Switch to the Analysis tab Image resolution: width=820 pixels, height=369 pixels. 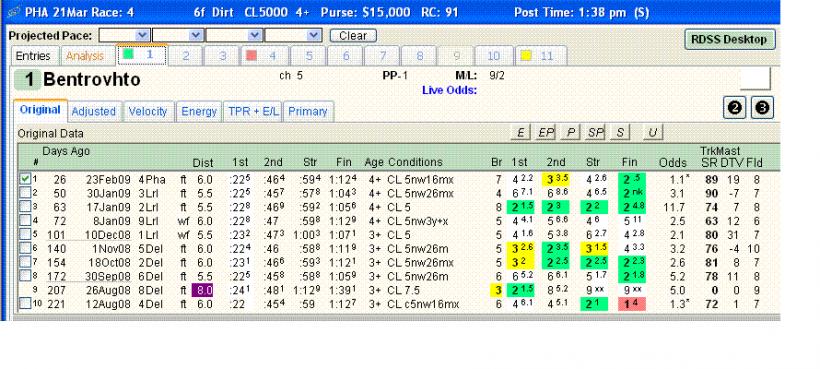(85, 56)
